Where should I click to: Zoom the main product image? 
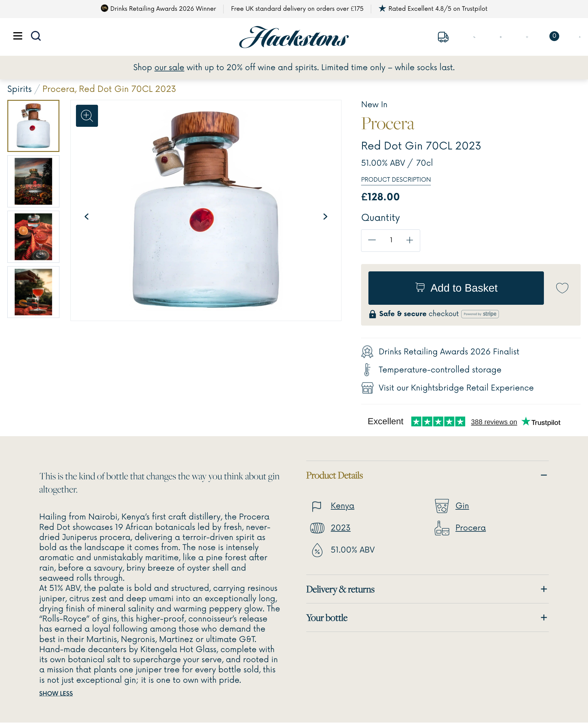point(87,116)
